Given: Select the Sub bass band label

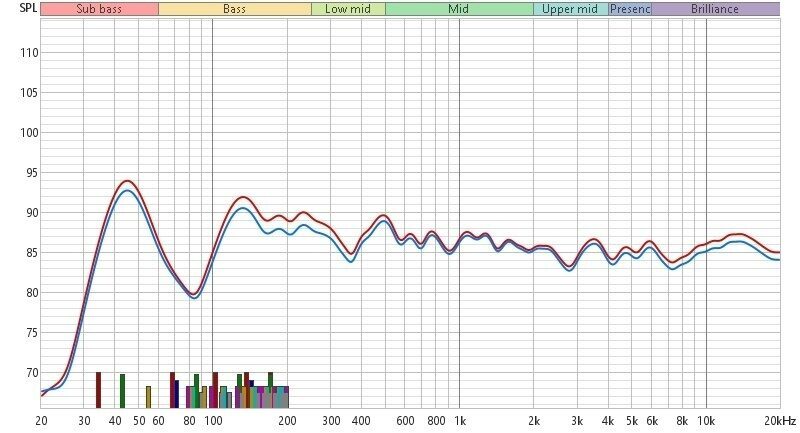Looking at the screenshot, I should click(x=99, y=9).
